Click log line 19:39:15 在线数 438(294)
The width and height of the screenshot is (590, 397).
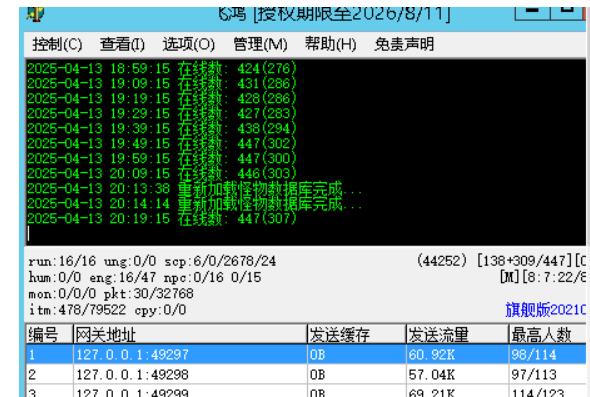tap(162, 129)
